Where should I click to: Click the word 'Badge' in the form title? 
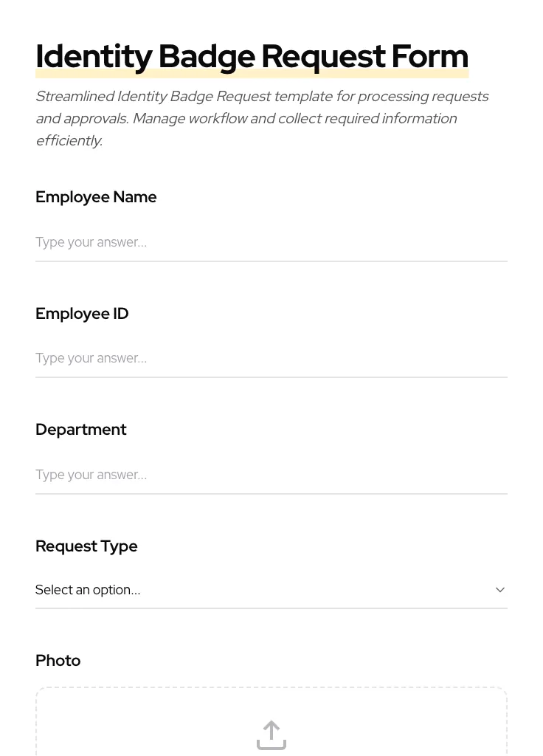207,56
